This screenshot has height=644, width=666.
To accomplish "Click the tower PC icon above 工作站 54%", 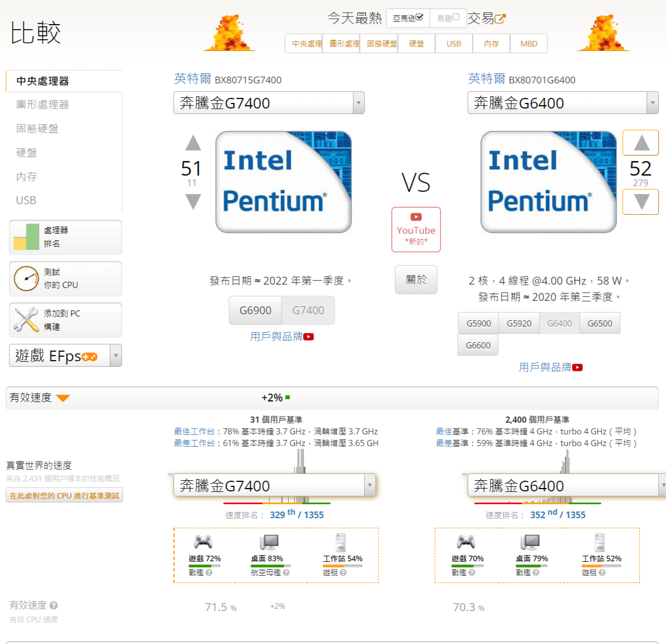I will pos(341,543).
